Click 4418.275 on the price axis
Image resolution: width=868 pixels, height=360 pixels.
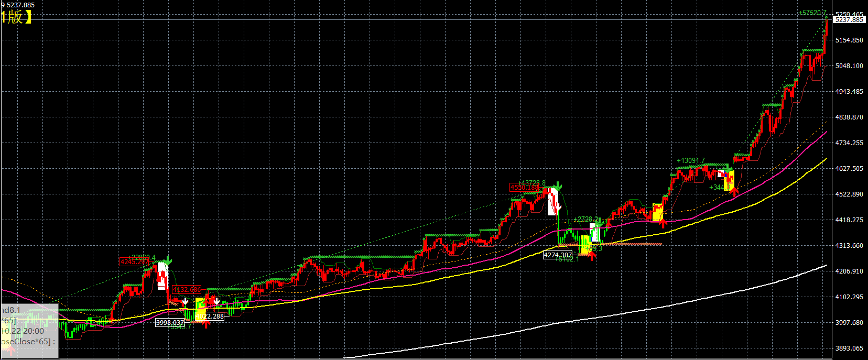point(849,220)
